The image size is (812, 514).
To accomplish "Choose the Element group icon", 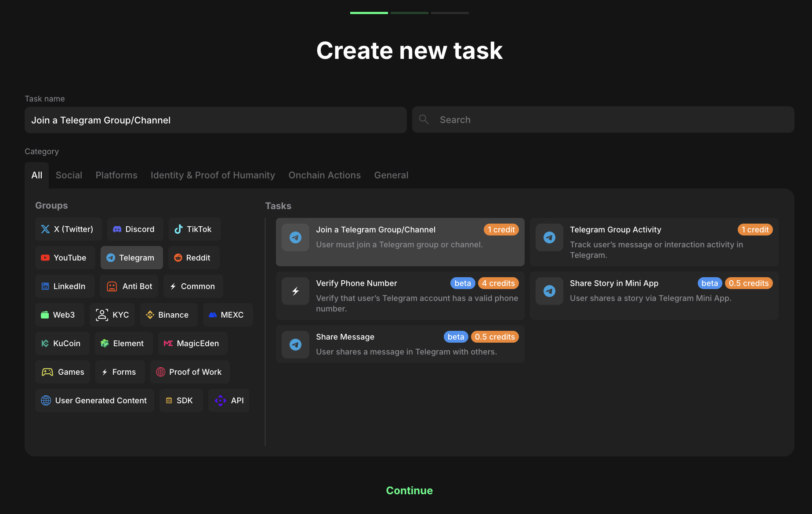I will [105, 344].
